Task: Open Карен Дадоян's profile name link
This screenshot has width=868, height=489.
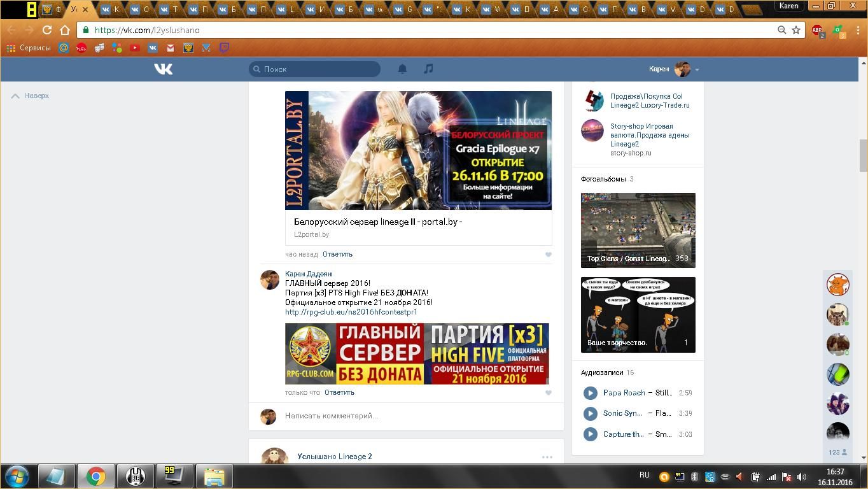Action: [x=308, y=274]
